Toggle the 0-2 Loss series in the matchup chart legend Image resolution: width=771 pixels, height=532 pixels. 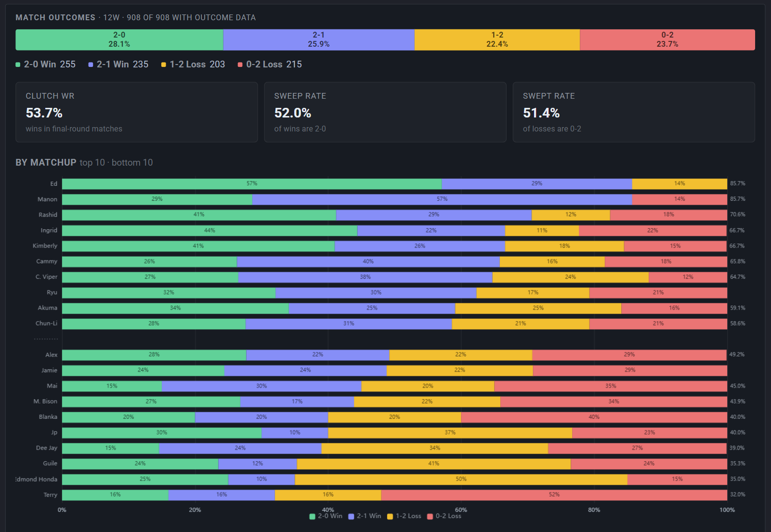444,516
